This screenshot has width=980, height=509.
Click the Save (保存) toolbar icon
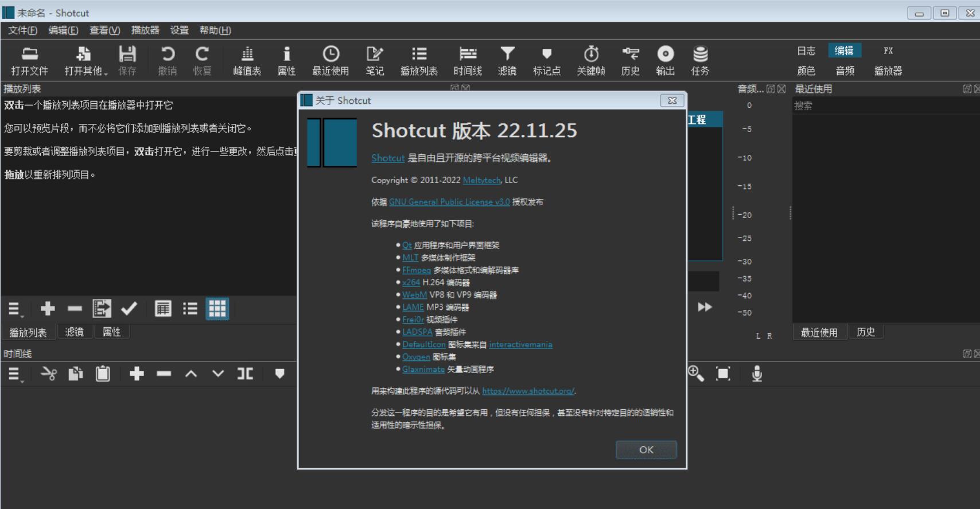[127, 60]
